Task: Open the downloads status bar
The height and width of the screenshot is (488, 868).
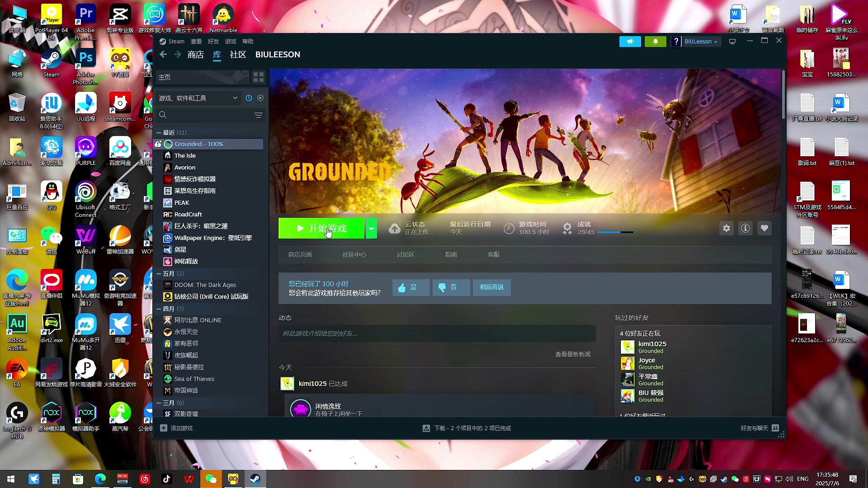Action: (467, 428)
